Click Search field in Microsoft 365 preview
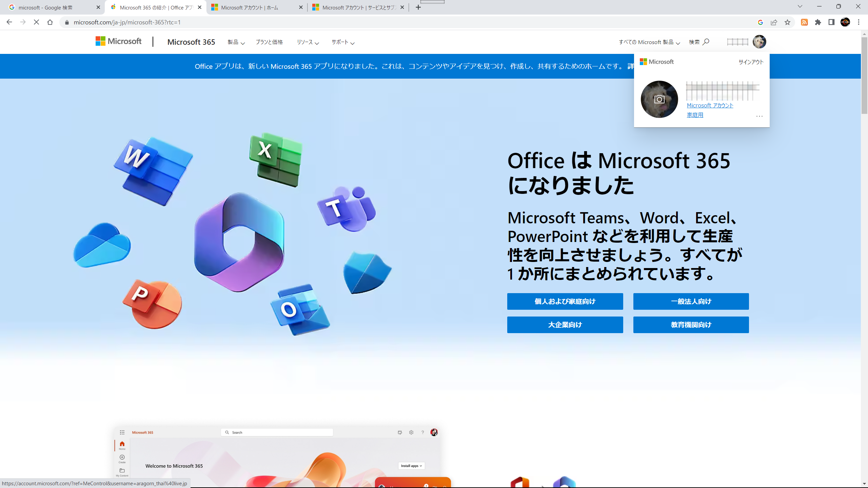This screenshot has height=488, width=868. (277, 432)
